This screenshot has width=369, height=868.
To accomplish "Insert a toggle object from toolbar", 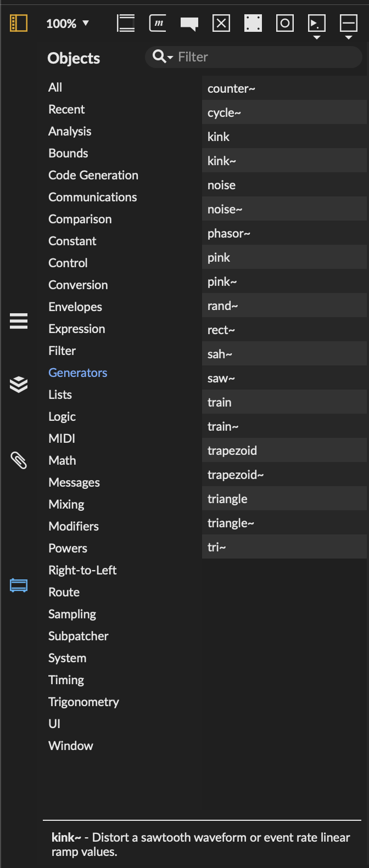I will point(221,23).
